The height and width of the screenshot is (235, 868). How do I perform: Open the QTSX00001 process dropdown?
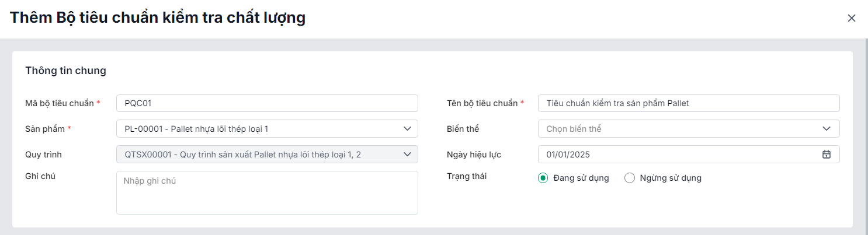[x=257, y=155]
